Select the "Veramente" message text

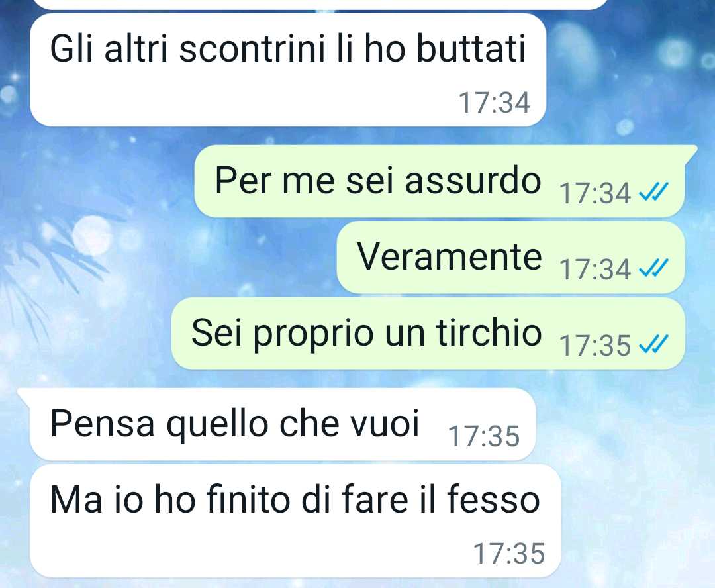[449, 256]
